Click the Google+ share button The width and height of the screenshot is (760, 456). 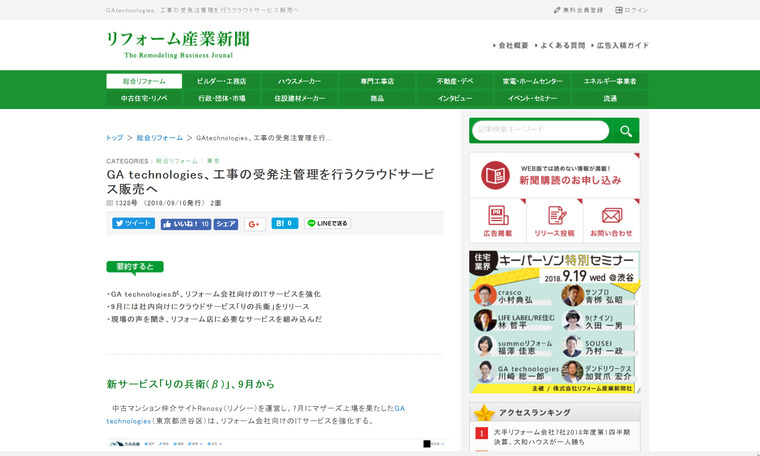pos(254,224)
